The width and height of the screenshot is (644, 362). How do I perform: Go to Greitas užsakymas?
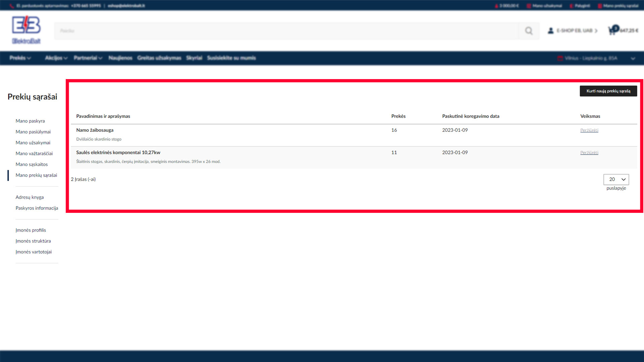159,58
